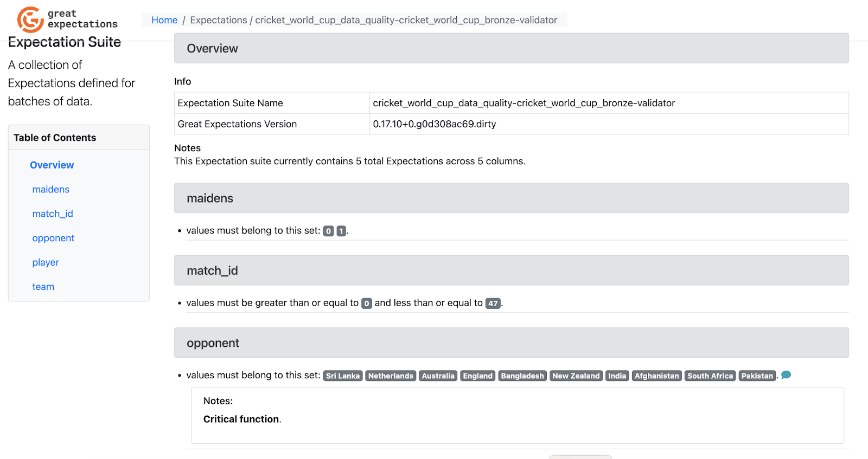Click the 0 badge in maidens set
Image resolution: width=868 pixels, height=459 pixels.
coord(328,231)
